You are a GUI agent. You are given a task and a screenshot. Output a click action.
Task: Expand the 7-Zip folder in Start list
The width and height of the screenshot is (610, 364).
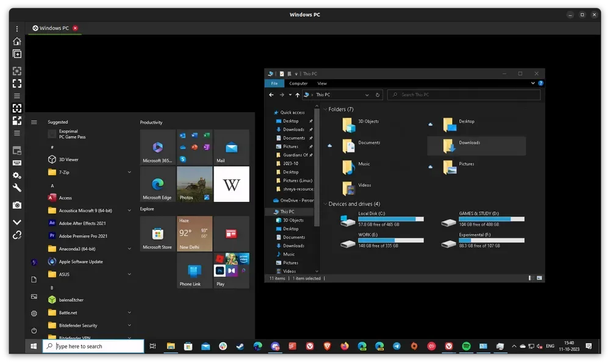129,172
